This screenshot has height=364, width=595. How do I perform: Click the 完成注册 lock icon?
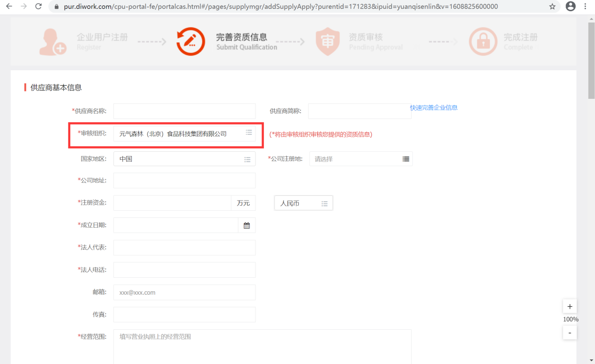point(482,42)
